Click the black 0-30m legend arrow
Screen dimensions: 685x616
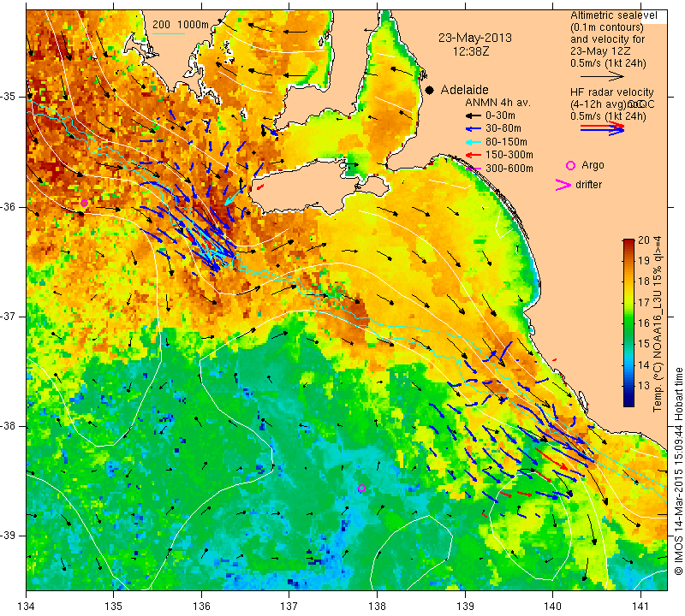pos(473,115)
